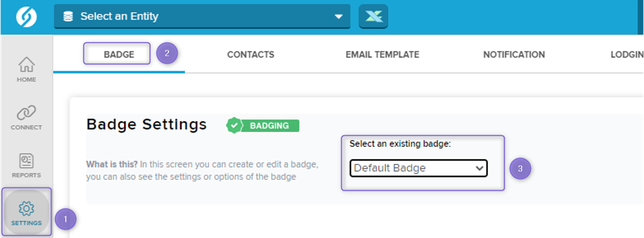This screenshot has height=238, width=644.
Task: Switch to the Badge tab
Action: click(118, 54)
